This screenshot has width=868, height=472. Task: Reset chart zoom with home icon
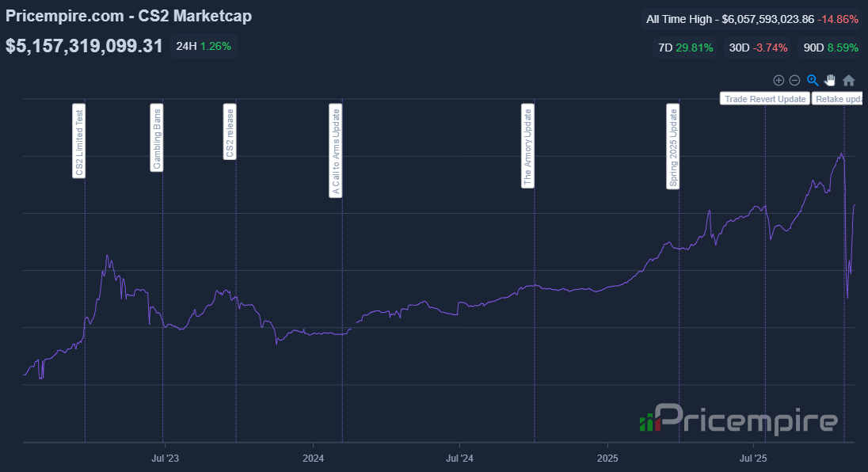(x=848, y=80)
